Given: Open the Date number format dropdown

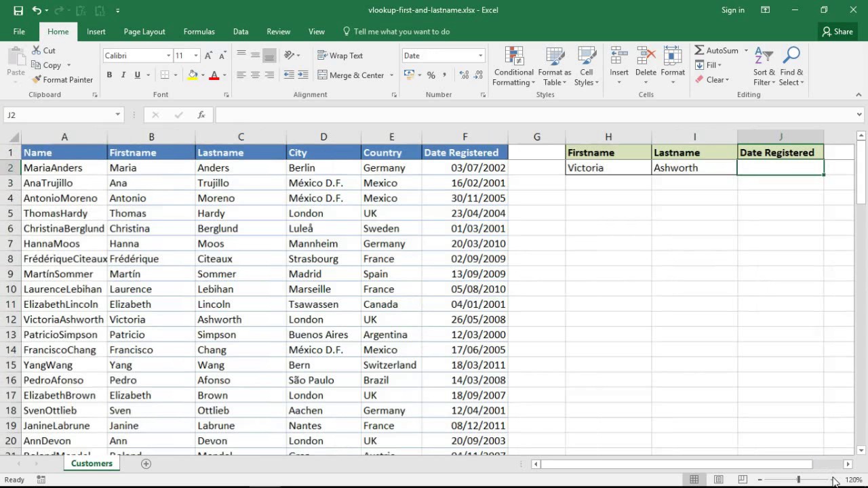Looking at the screenshot, I should pyautogui.click(x=480, y=56).
